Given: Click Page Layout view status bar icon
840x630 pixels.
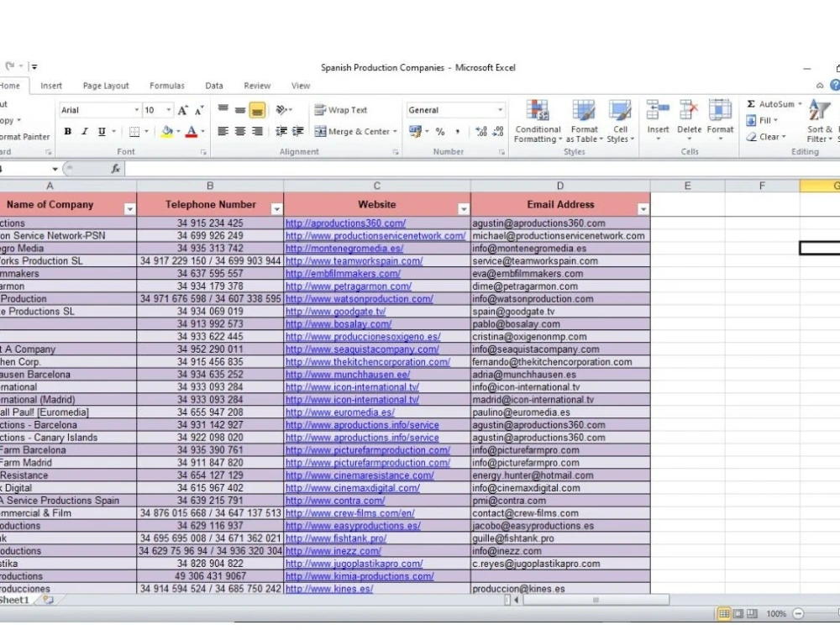Looking at the screenshot, I should click(738, 613).
